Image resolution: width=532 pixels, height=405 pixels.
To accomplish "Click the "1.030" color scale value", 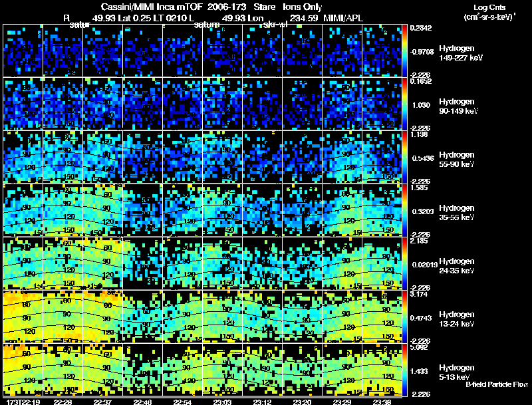I will click(422, 105).
